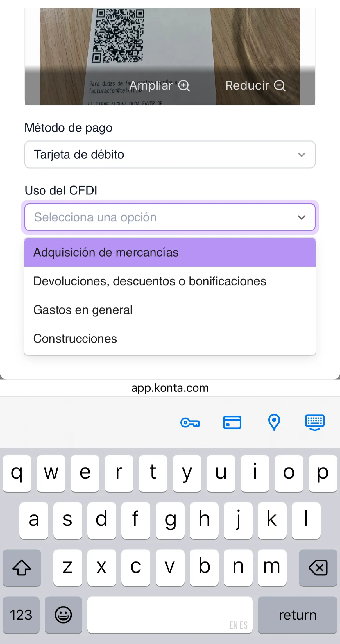Image resolution: width=340 pixels, height=644 pixels.
Task: Tap the Reducir zoom-out icon
Action: coord(280,85)
